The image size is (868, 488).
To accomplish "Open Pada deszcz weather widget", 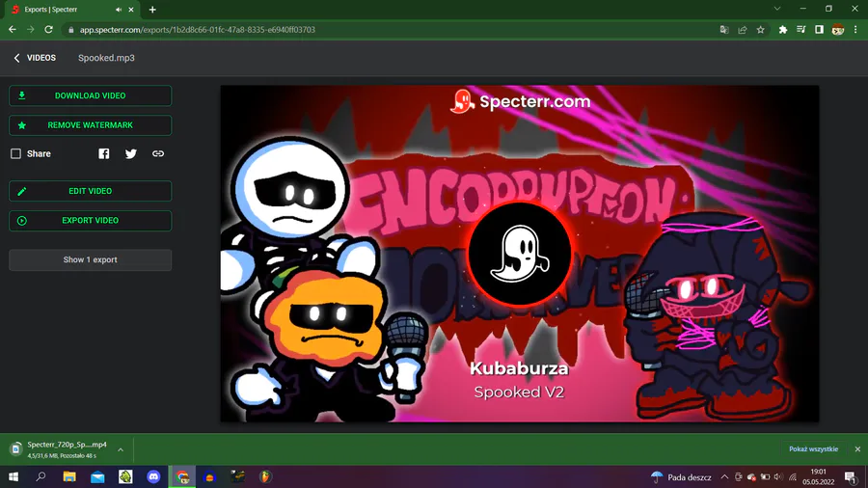I will [681, 477].
